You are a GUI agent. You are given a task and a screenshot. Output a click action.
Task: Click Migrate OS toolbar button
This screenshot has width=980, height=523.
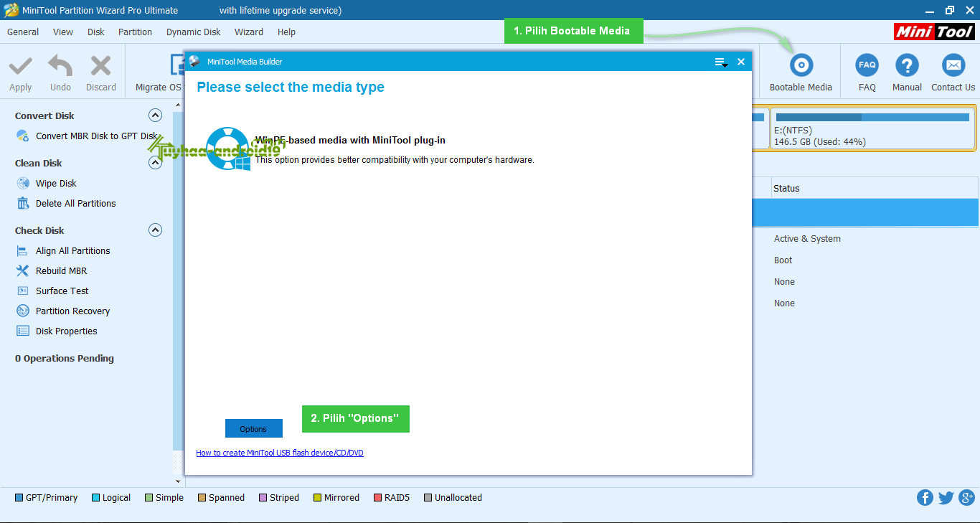(x=159, y=72)
